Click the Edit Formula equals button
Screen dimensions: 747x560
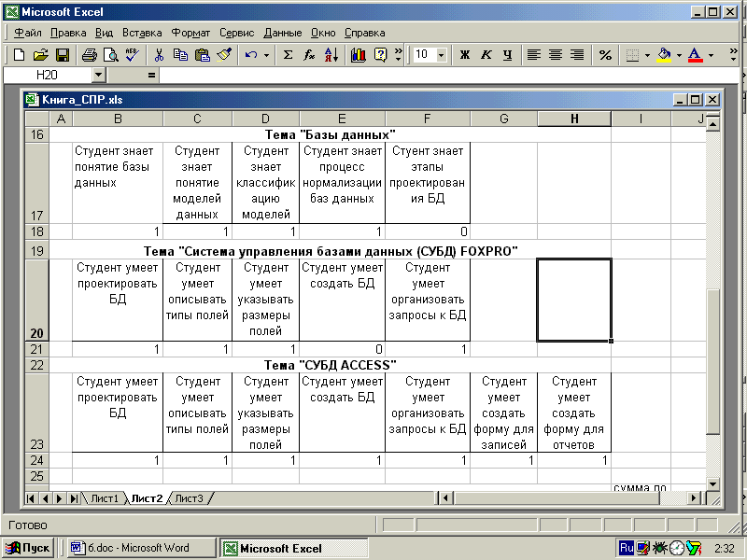point(151,75)
